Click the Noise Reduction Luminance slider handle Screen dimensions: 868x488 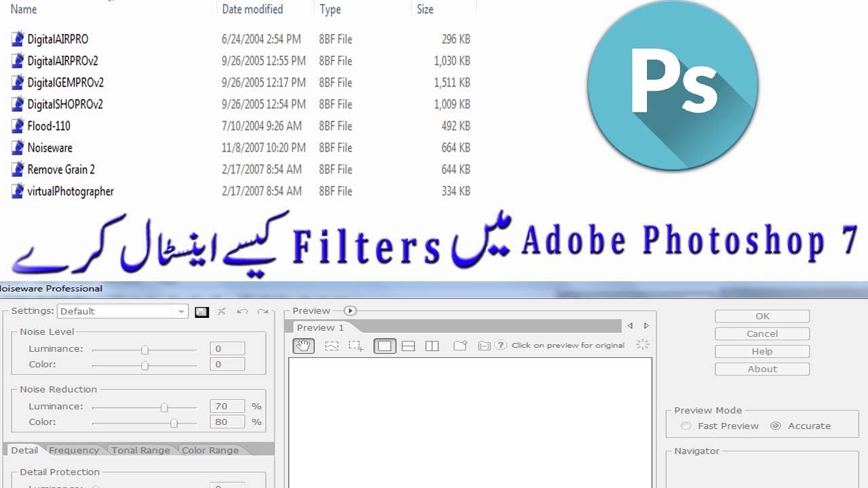(x=164, y=407)
